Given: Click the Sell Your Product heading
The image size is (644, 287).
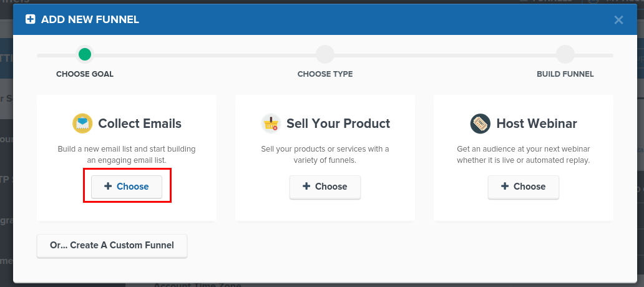Looking at the screenshot, I should (338, 124).
